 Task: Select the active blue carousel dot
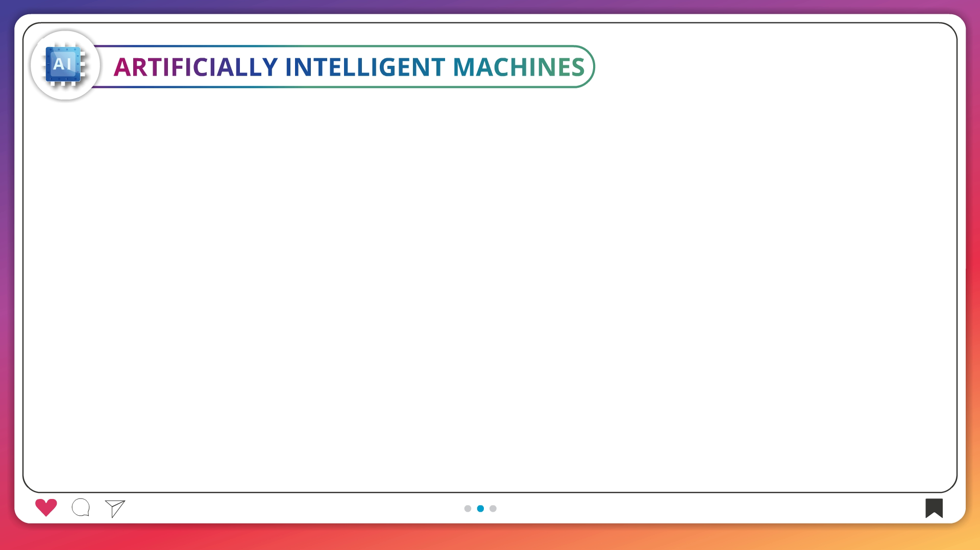click(x=480, y=509)
